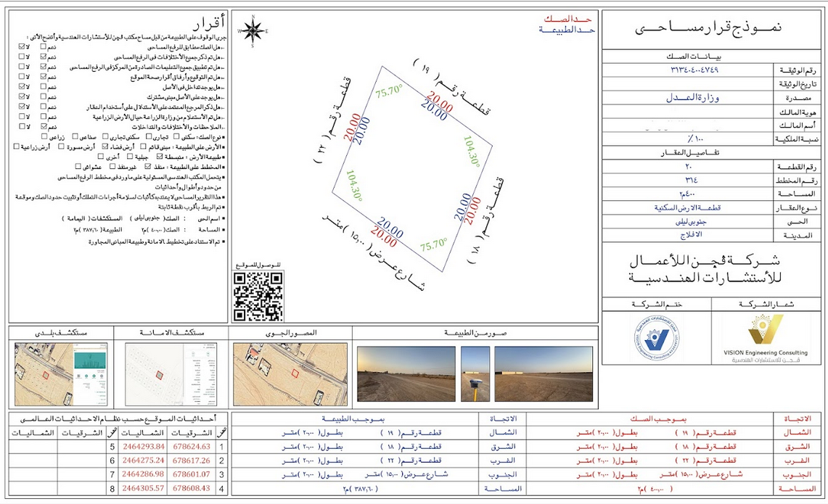Click the قطعة الارض السكنية property type value

coord(687,208)
